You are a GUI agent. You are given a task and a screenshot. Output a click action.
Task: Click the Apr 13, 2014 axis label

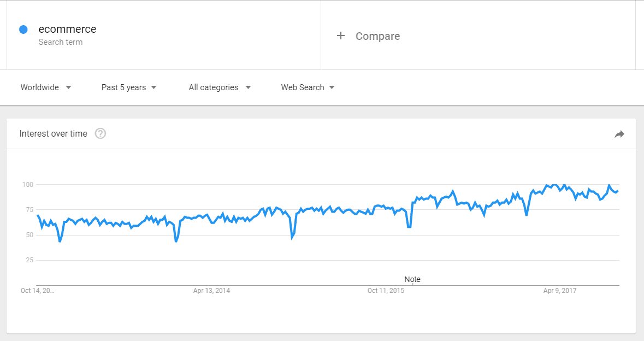(x=211, y=291)
